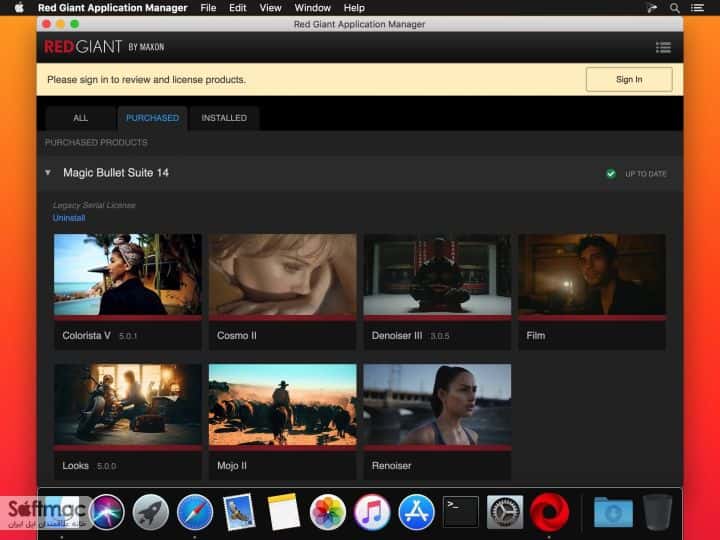Open Terminal from the dock
The image size is (720, 540).
click(x=461, y=512)
